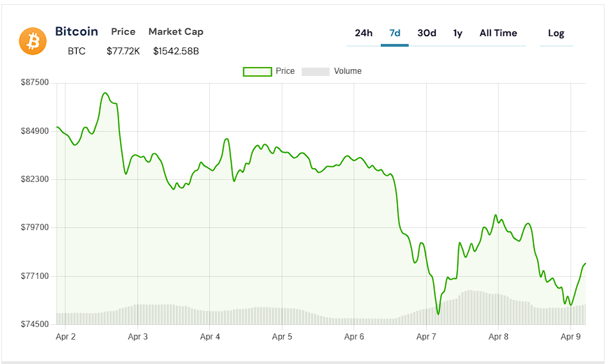This screenshot has height=364, width=606.
Task: Show the 1y price history
Action: [457, 33]
